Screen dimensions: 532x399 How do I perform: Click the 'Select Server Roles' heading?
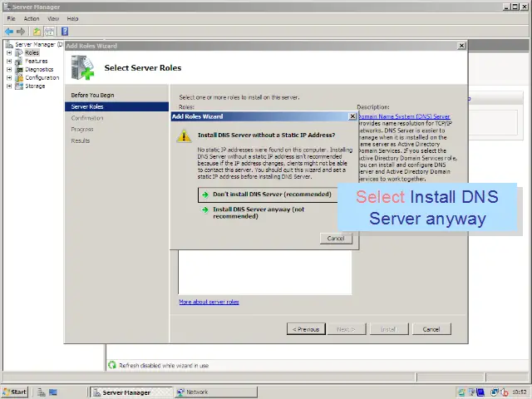coord(143,68)
